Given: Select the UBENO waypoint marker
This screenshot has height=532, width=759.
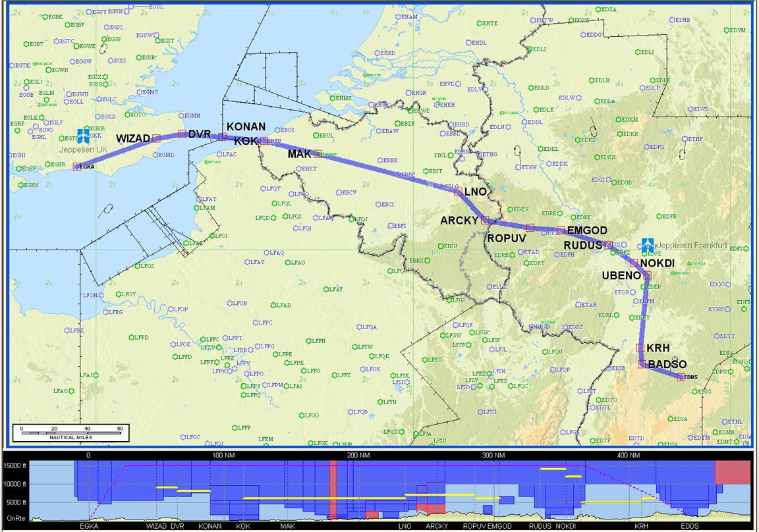Looking at the screenshot, I should (647, 276).
